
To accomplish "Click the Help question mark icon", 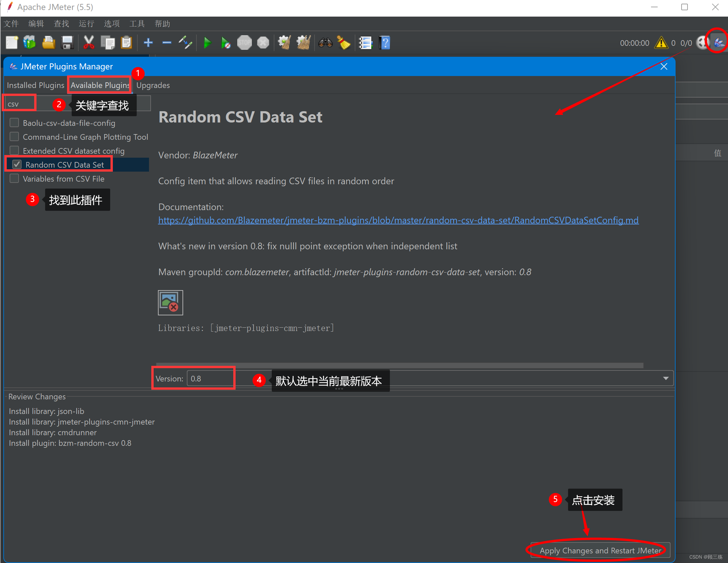I will coord(384,43).
